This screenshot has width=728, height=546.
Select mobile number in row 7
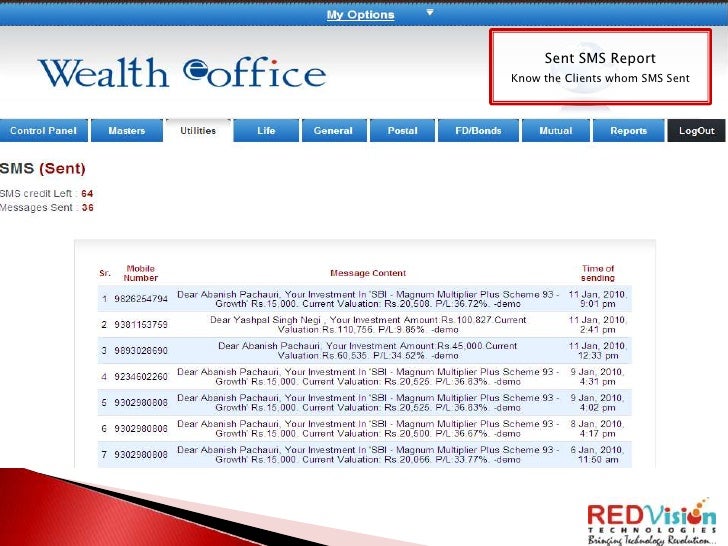[x=141, y=455]
